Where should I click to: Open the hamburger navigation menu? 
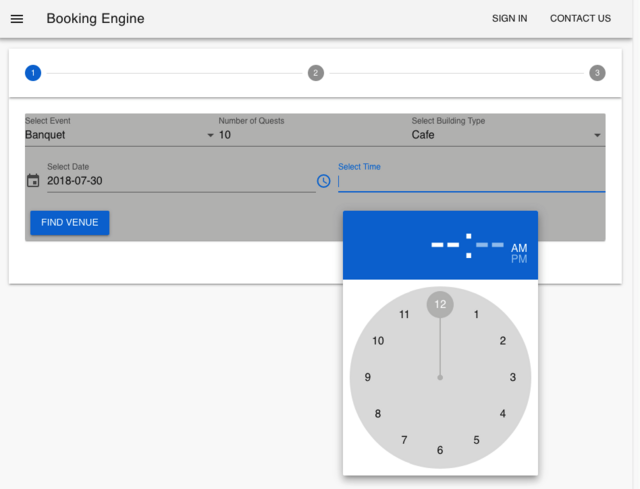(17, 19)
